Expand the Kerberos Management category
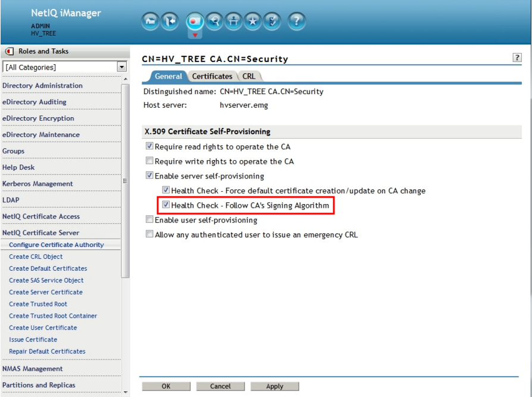 click(x=37, y=183)
